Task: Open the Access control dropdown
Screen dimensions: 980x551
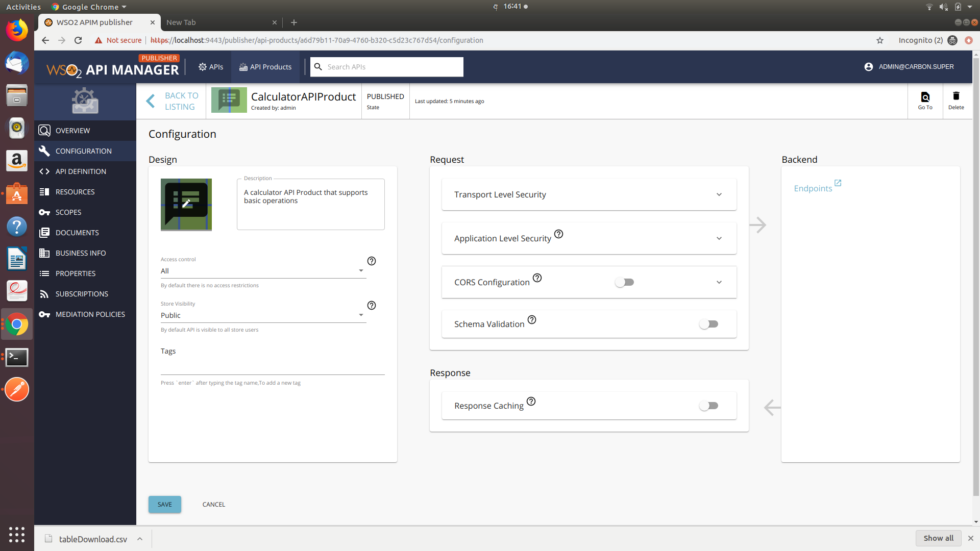Action: click(361, 270)
